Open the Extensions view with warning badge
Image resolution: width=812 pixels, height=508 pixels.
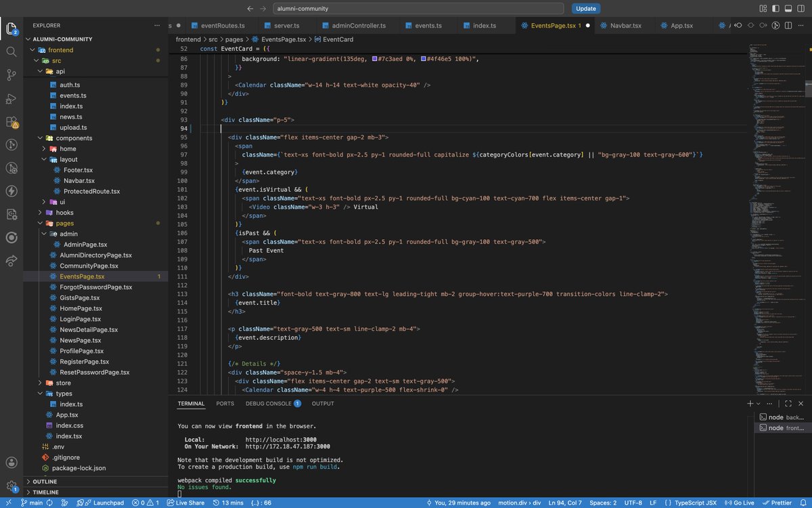(x=12, y=123)
